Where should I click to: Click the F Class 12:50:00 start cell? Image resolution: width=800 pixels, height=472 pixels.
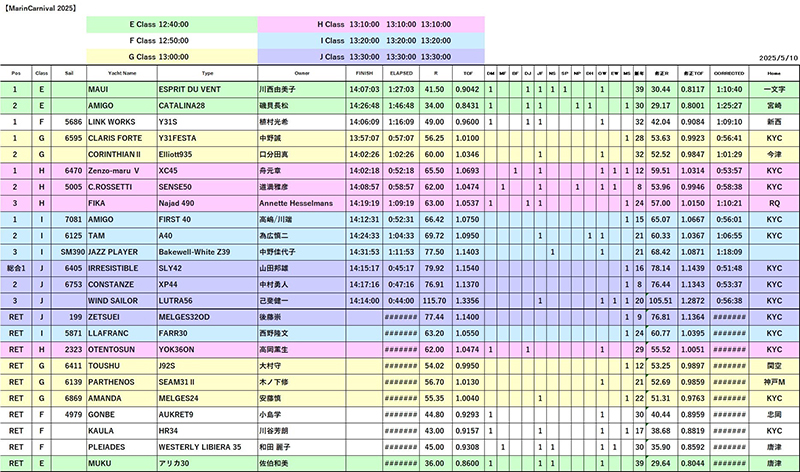pyautogui.click(x=172, y=41)
